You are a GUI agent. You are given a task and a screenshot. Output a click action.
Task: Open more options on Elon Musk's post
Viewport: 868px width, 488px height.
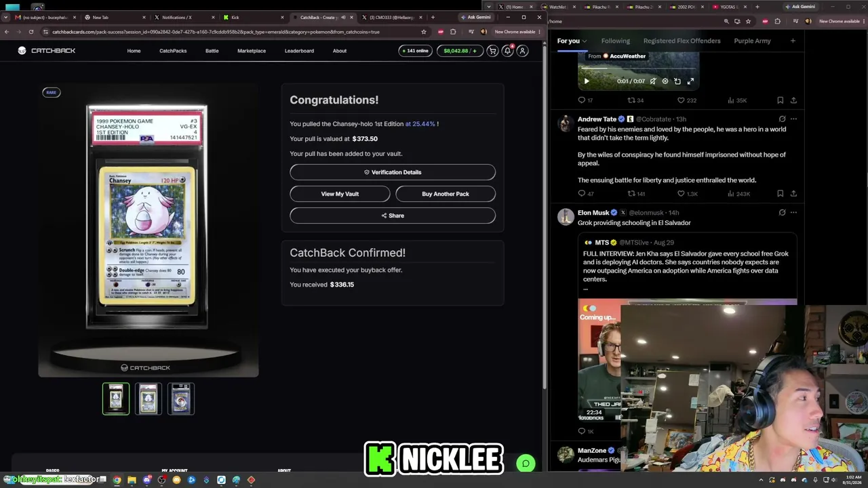pos(793,213)
